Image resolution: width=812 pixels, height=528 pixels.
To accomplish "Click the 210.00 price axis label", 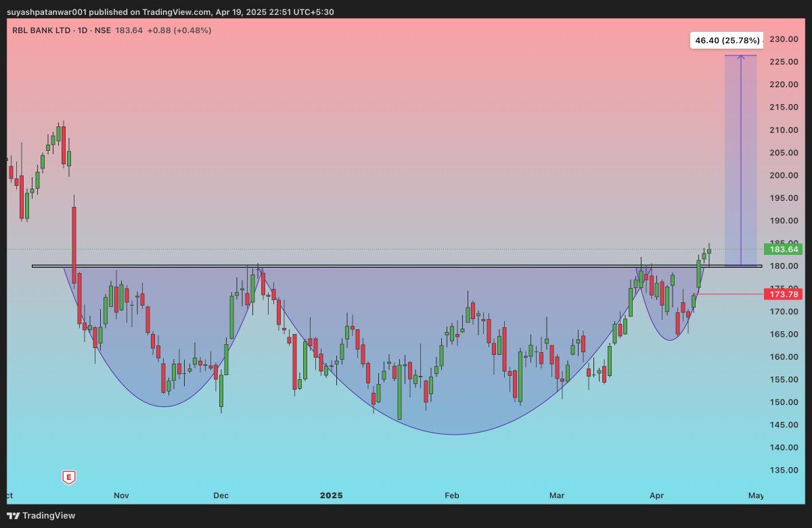I will (783, 130).
